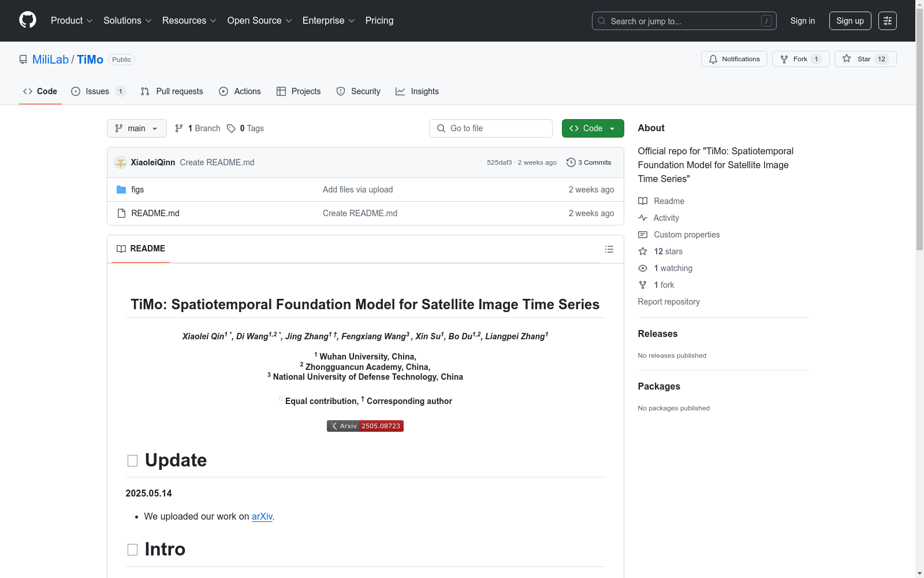Image resolution: width=924 pixels, height=578 pixels.
Task: Click the pulse icon beside Activity
Action: (643, 218)
